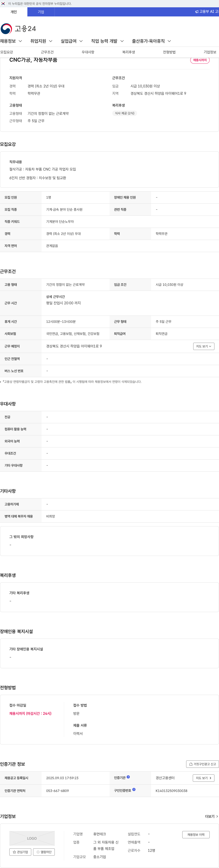Switch to the 개인 tab
219x868 pixels.
pos(13,12)
